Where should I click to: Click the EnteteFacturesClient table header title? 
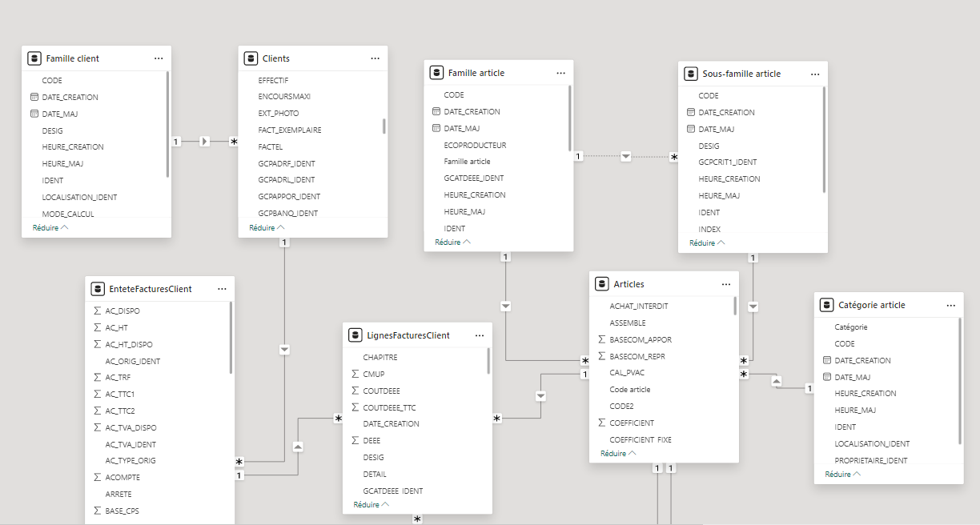pos(150,289)
